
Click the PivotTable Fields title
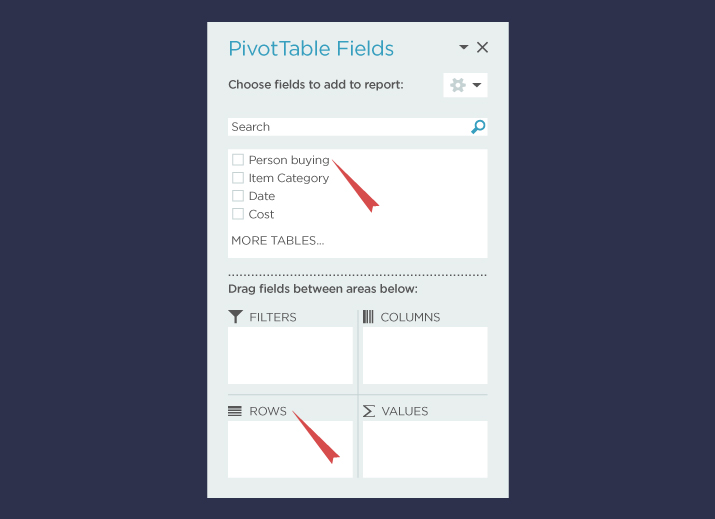[311, 48]
